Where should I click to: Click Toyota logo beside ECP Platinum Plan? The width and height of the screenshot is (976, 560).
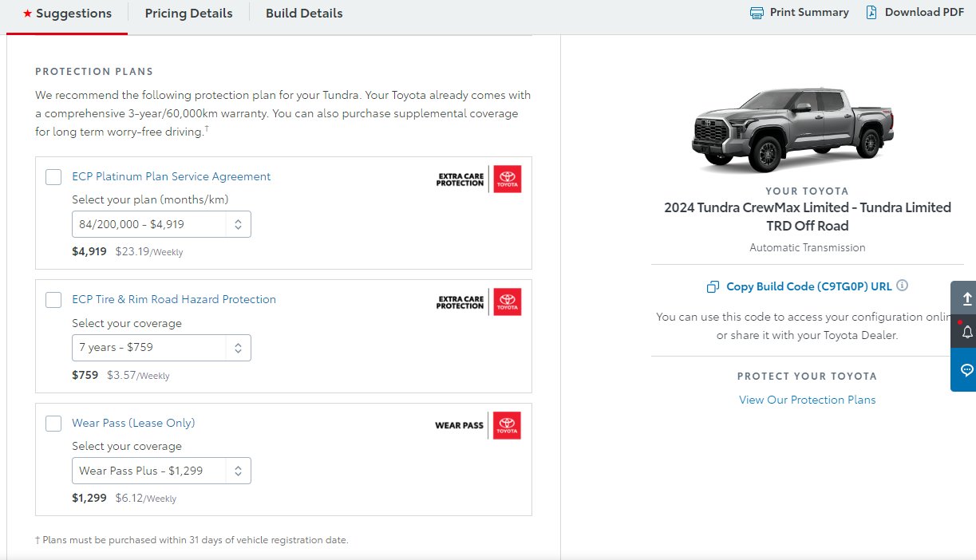tap(507, 179)
